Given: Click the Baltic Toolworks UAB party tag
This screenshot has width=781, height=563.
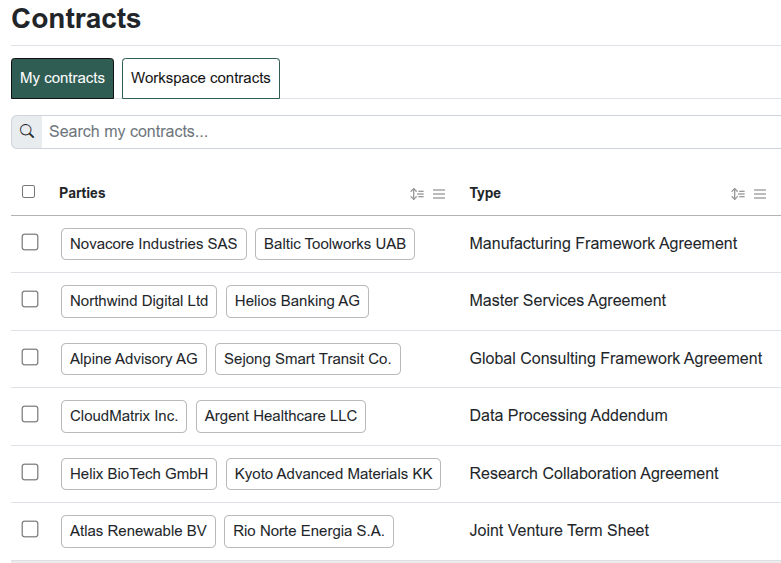Looking at the screenshot, I should pos(334,244).
